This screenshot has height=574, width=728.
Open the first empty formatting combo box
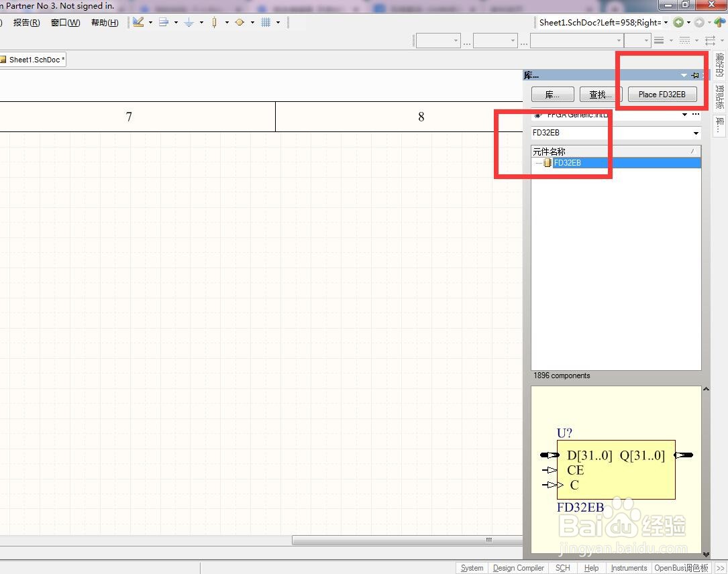coord(438,41)
